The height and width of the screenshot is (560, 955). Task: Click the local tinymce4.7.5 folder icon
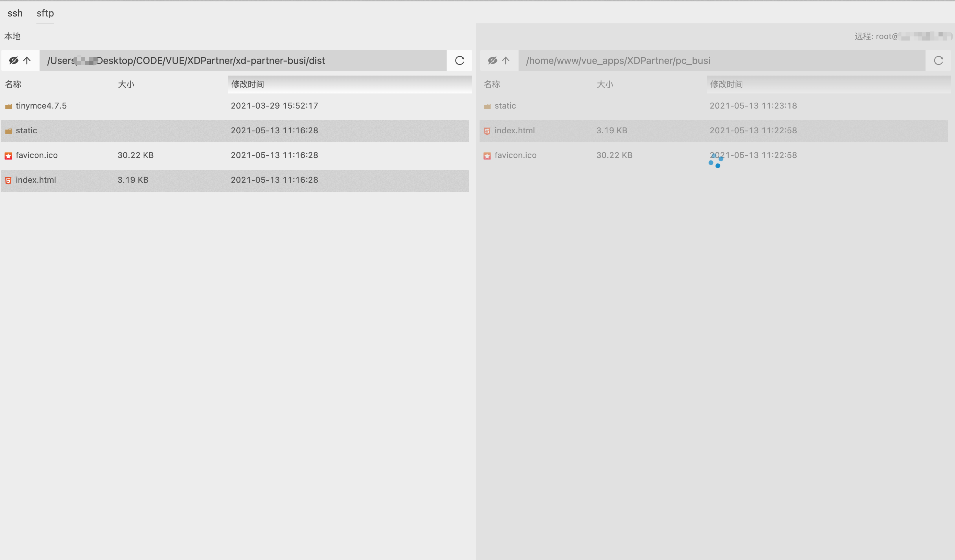(x=8, y=107)
